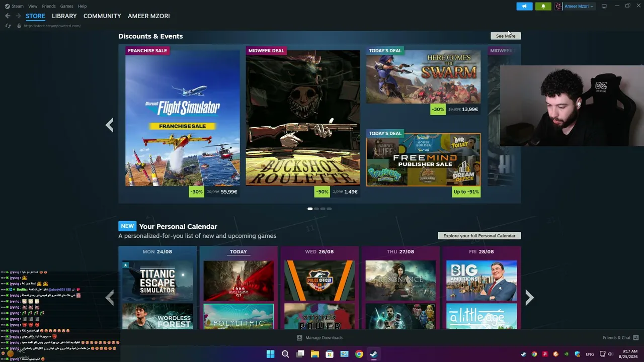
Task: Click See More for Discounts & Events
Action: [506, 36]
